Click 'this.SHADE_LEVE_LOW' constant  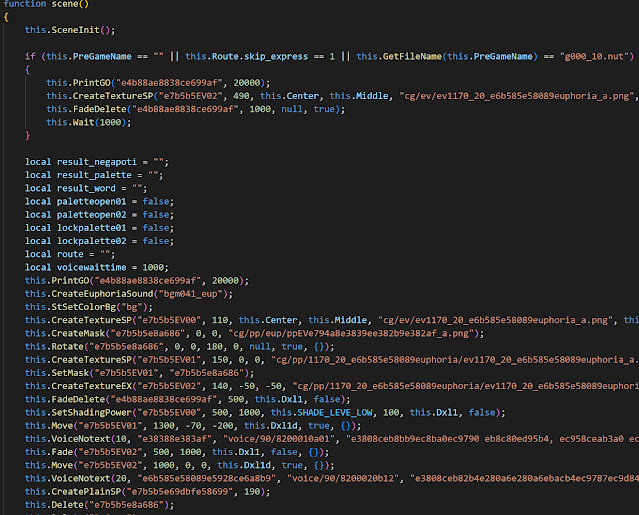click(x=322, y=412)
